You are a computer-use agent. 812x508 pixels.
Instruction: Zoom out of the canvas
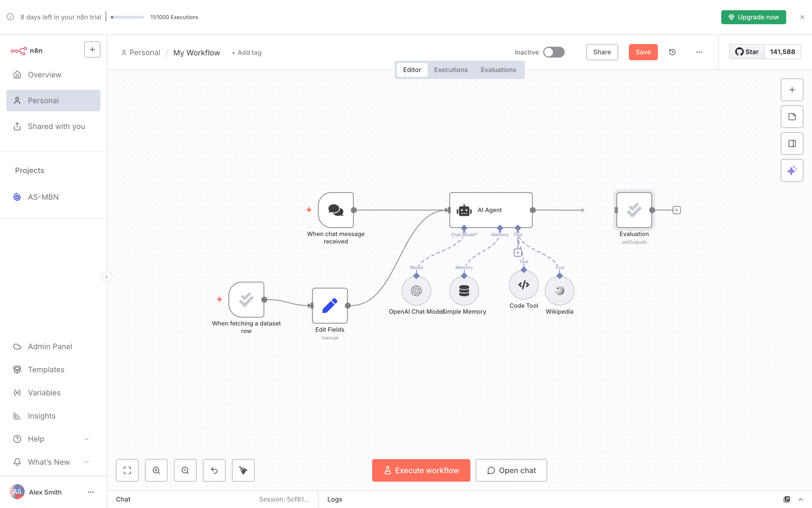click(x=185, y=470)
